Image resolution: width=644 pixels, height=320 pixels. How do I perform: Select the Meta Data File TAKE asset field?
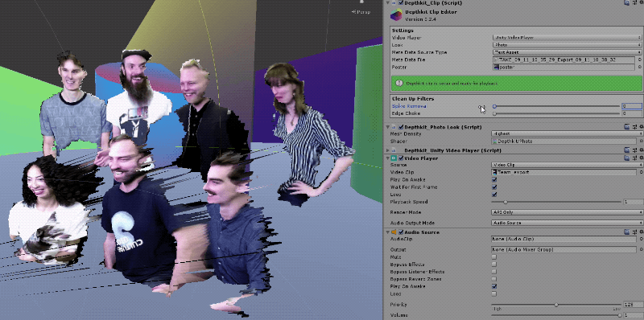pyautogui.click(x=564, y=59)
